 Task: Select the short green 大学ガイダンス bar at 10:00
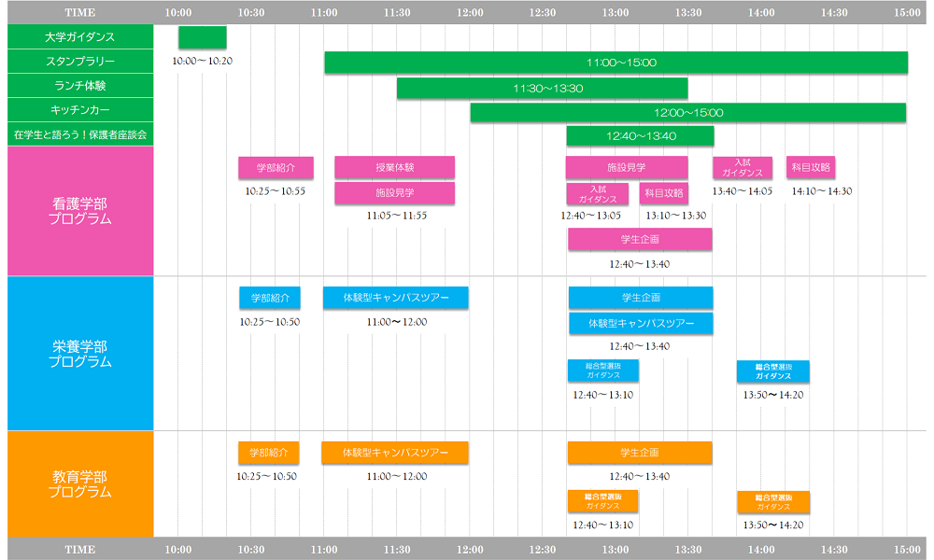point(202,37)
